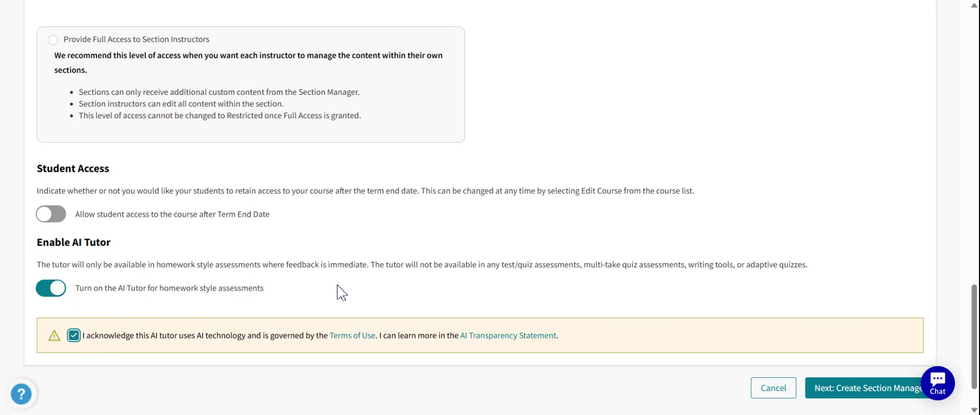Turn off the AI Tutor toggle switch
Viewport: 980px width, 415px height.
pos(51,288)
